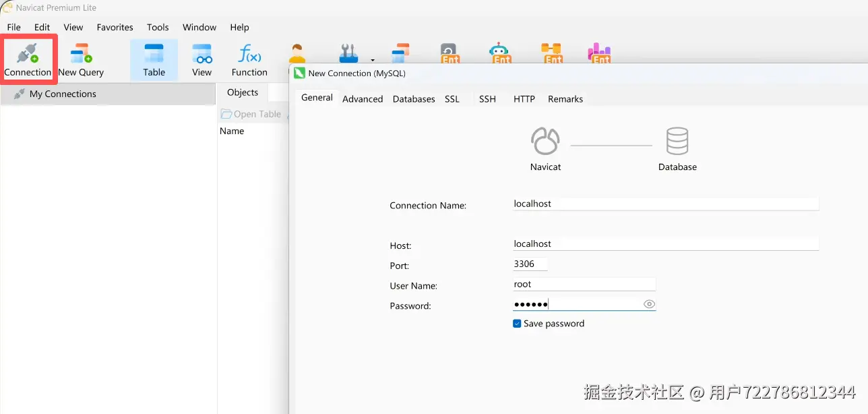Viewport: 868px width, 414px height.
Task: Click the Name column header
Action: 232,131
